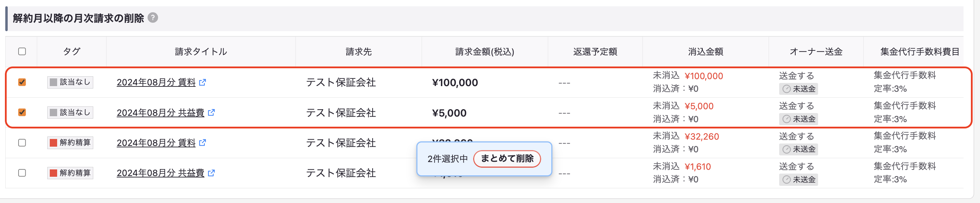Click the 請求金額(税込) column header
This screenshot has height=203, width=980.
point(484,52)
